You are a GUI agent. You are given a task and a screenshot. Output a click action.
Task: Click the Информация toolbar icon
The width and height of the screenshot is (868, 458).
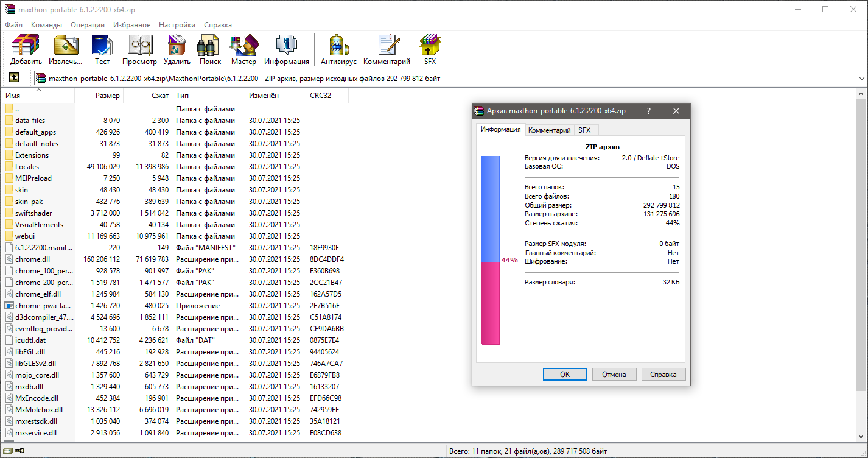coord(287,50)
